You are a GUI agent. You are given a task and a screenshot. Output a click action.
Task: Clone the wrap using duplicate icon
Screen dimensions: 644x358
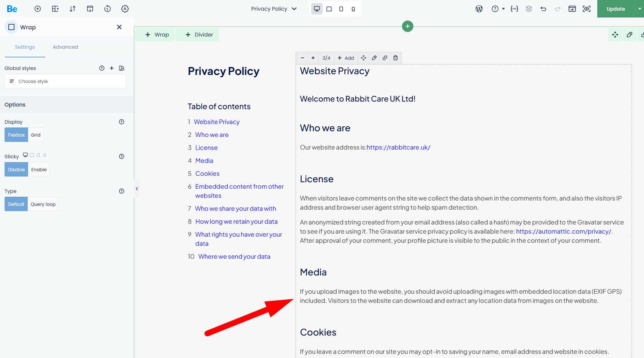pos(385,58)
